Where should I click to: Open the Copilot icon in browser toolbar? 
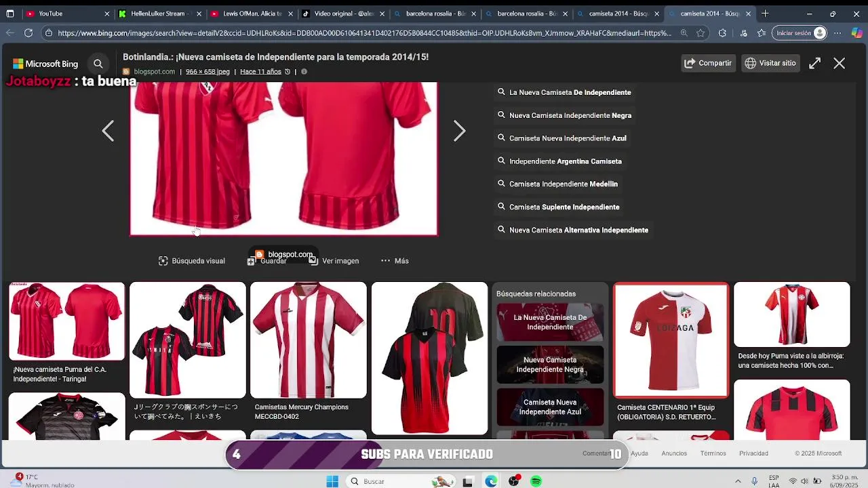coord(856,33)
